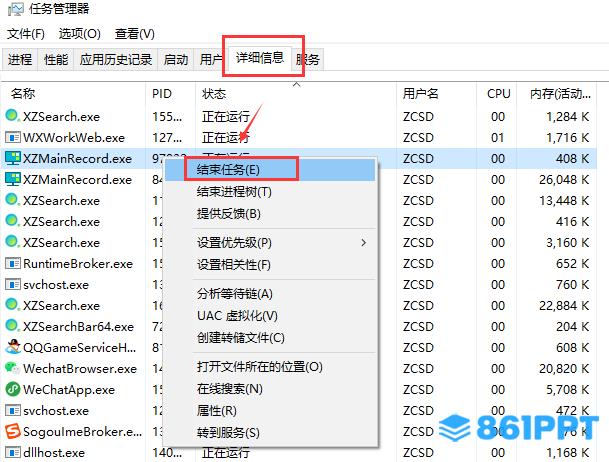Click the SogouImeBroker.e... orange S icon
The width and height of the screenshot is (609, 462).
tap(12, 431)
